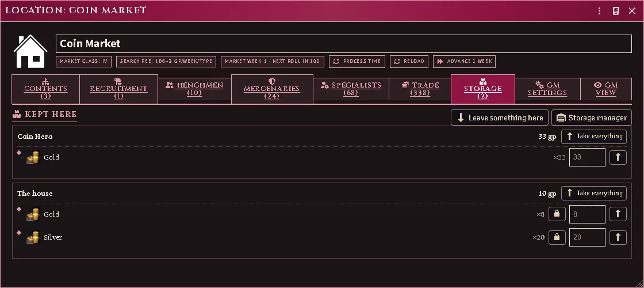The height and width of the screenshot is (288, 644).
Task: Click the Process Time button
Action: click(357, 61)
